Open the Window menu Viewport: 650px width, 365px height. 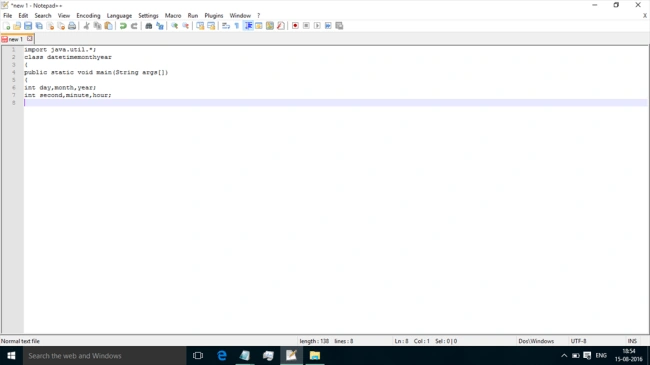[240, 15]
